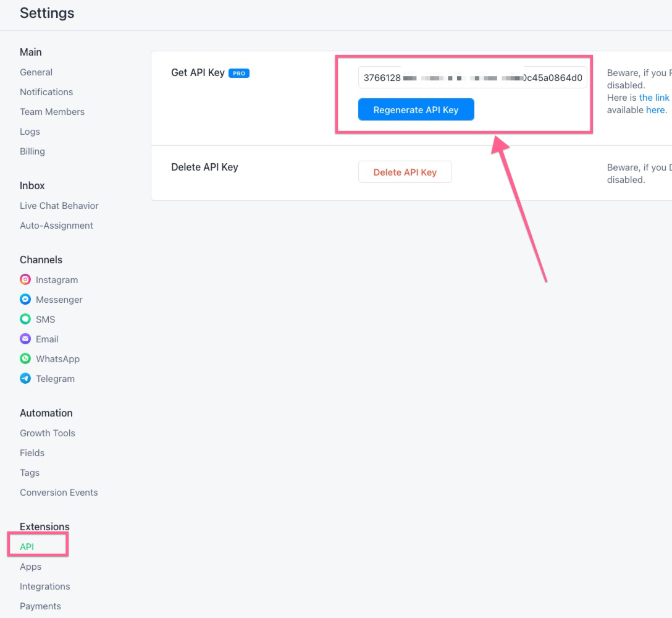The height and width of the screenshot is (618, 672).
Task: Open Auto-Assignment settings
Action: (56, 226)
